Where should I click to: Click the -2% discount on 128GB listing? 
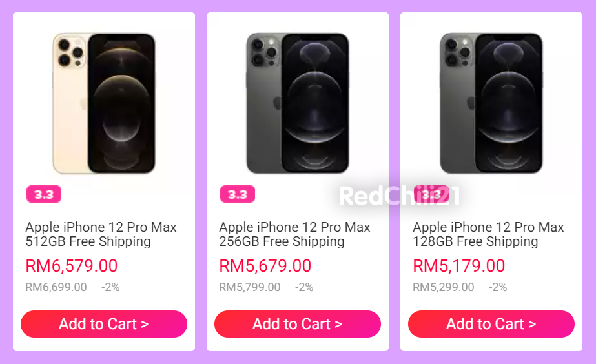tap(498, 287)
